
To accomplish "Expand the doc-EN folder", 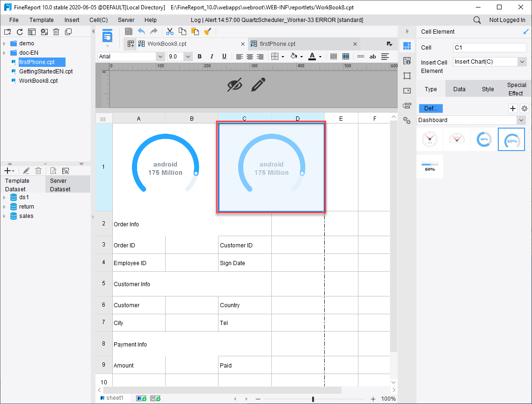I will (4, 53).
